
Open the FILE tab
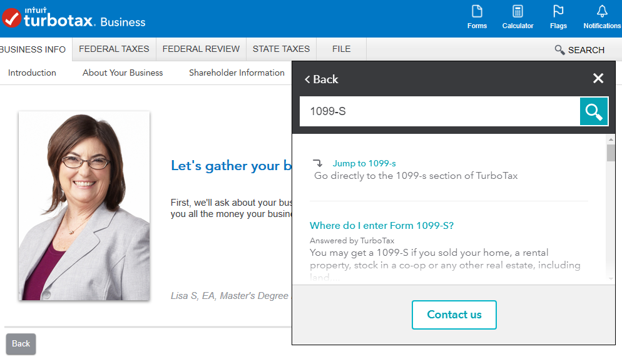click(x=342, y=49)
